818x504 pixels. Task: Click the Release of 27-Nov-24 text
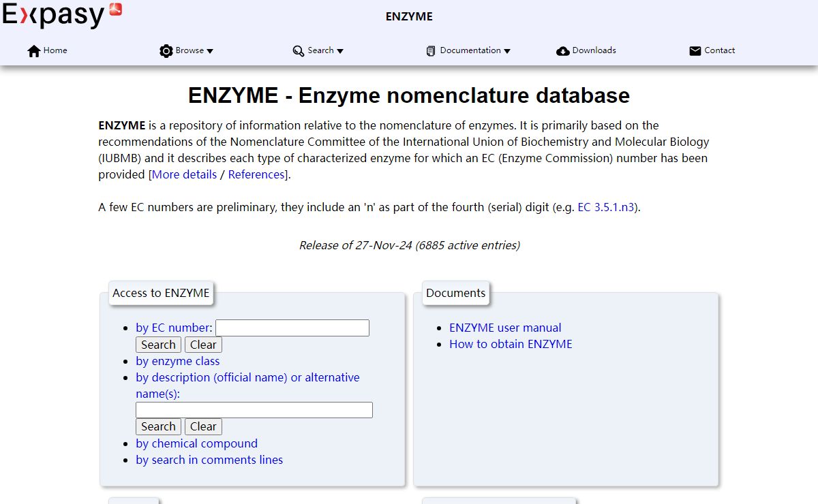click(409, 245)
